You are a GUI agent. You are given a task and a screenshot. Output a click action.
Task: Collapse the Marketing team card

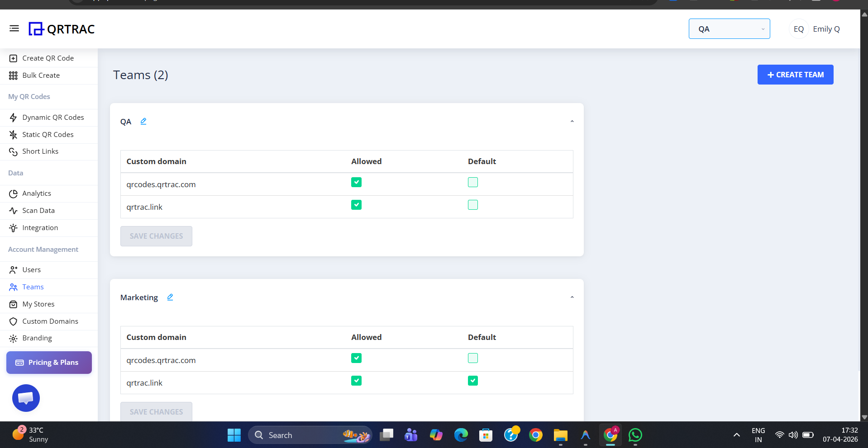(x=572, y=297)
